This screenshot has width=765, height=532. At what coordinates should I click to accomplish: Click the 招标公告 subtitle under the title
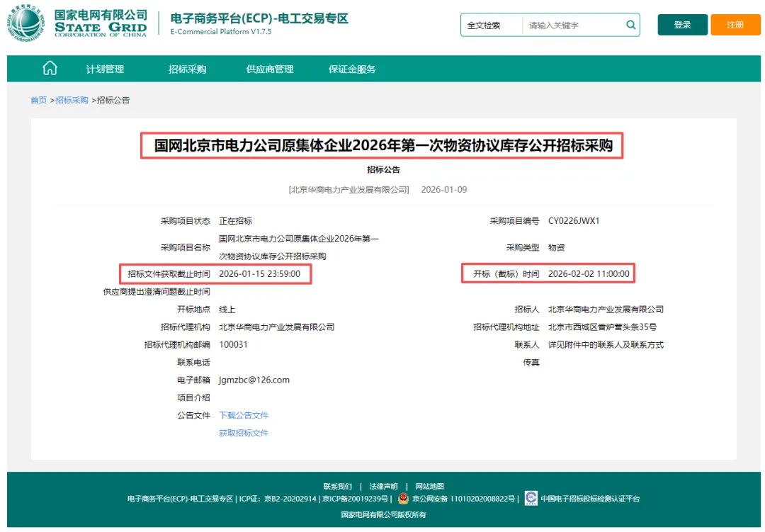(x=383, y=169)
